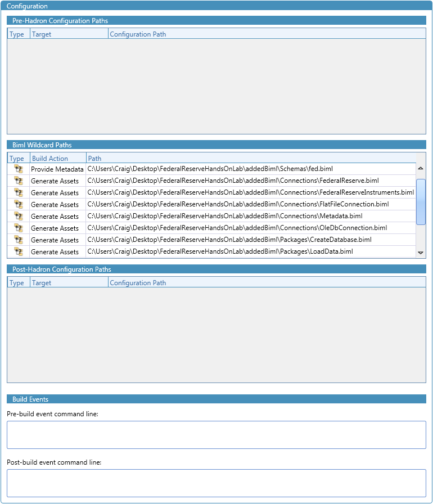The width and height of the screenshot is (433, 504).
Task: Sort Biml Wildcard Paths by Build Action
Action: point(58,158)
